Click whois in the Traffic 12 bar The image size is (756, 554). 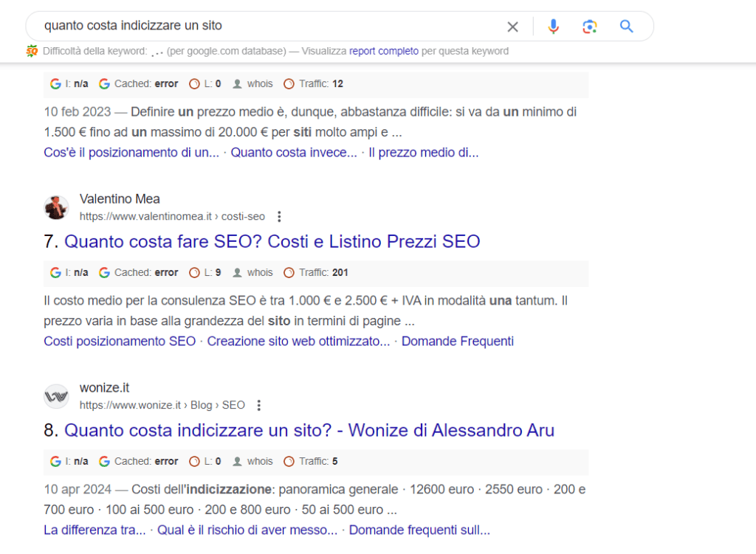point(252,84)
